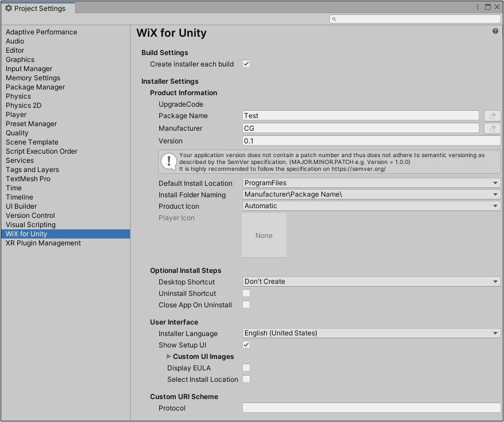Enable the Close App On Uninstall checkbox

(246, 304)
